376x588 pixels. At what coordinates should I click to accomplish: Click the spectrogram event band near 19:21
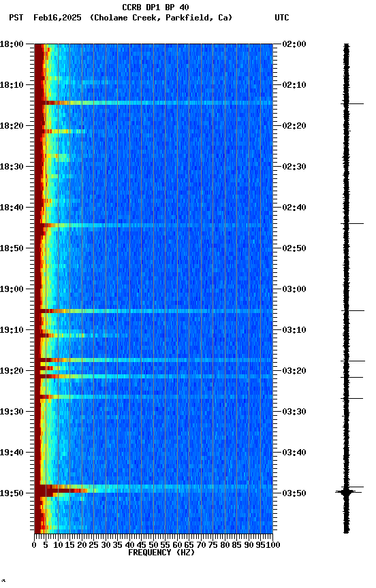[x=153, y=376]
